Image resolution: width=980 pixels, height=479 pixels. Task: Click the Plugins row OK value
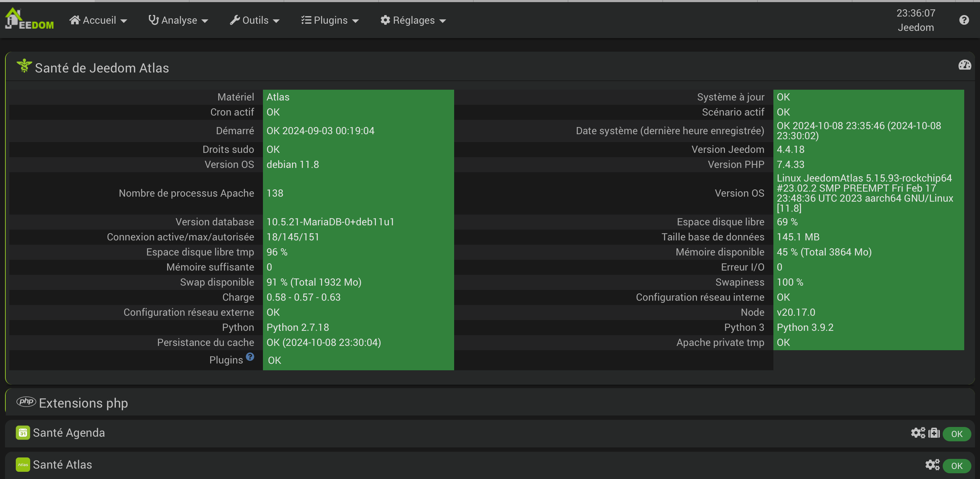(274, 360)
